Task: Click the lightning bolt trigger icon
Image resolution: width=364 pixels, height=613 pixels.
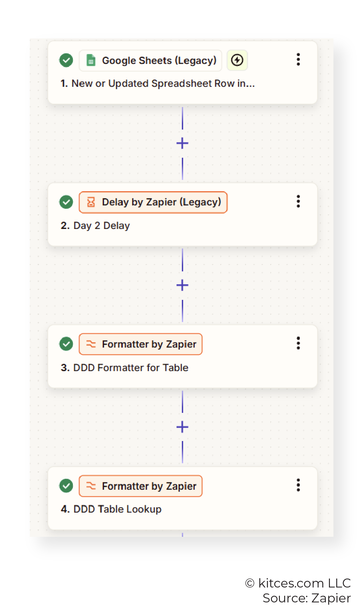Action: click(x=237, y=60)
